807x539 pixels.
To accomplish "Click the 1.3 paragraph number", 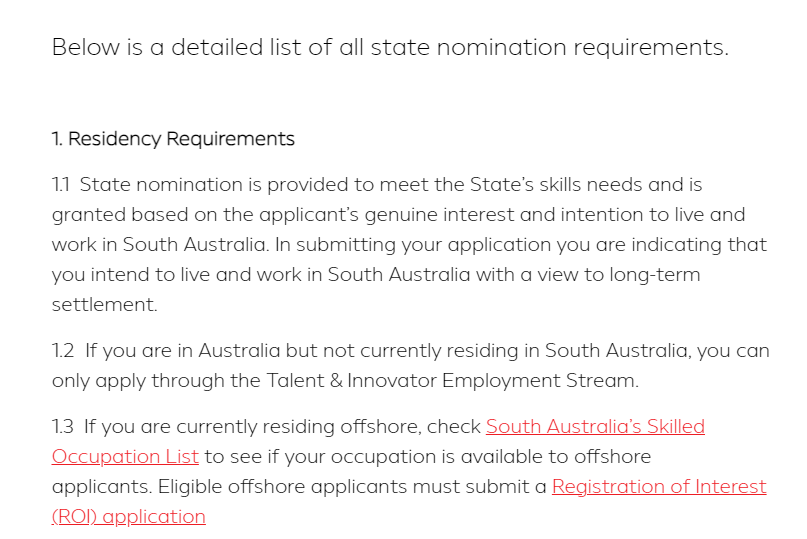I will [x=63, y=427].
